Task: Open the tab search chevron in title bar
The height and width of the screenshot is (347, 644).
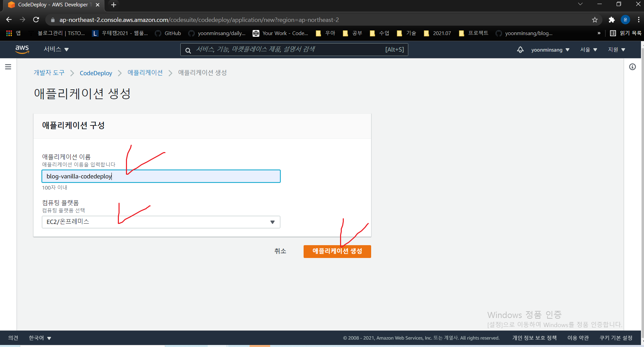Action: coord(580,4)
